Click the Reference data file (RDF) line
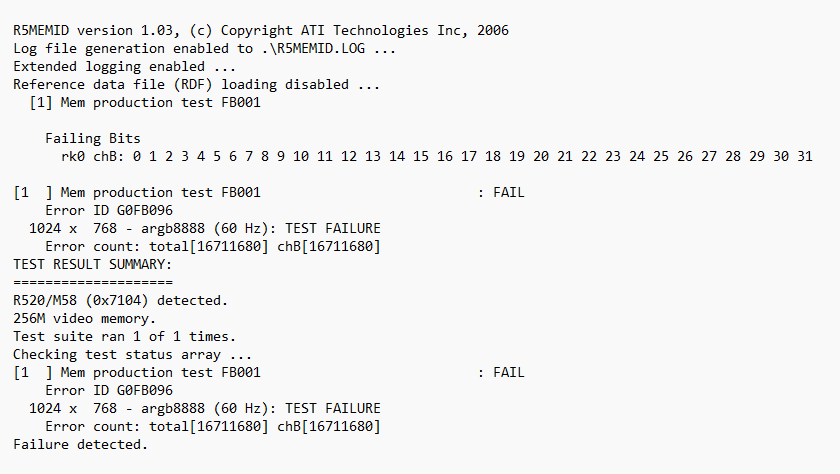 coord(195,85)
